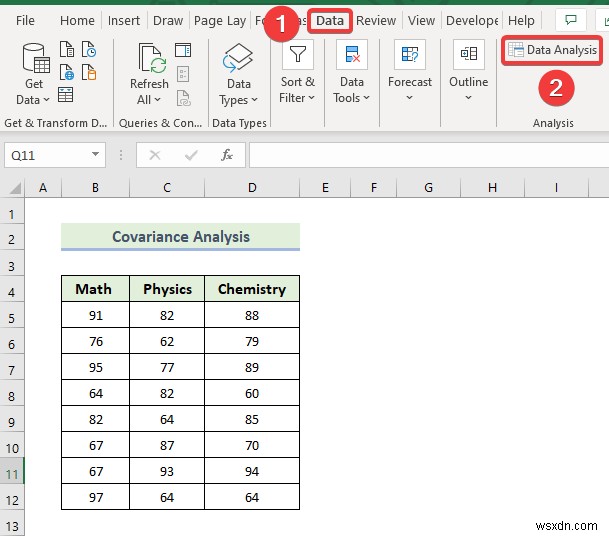
Task: Select Physics cell with value 77
Action: coord(167,367)
